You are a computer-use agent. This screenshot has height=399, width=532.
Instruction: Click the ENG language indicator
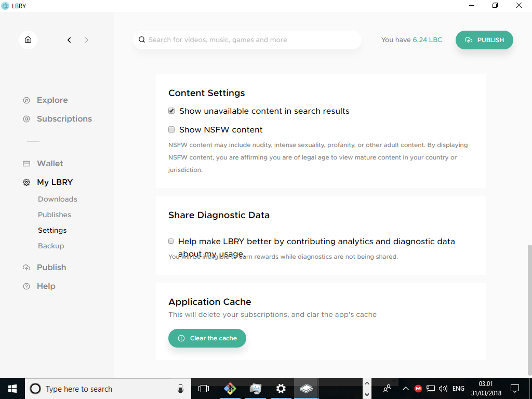tap(458, 389)
